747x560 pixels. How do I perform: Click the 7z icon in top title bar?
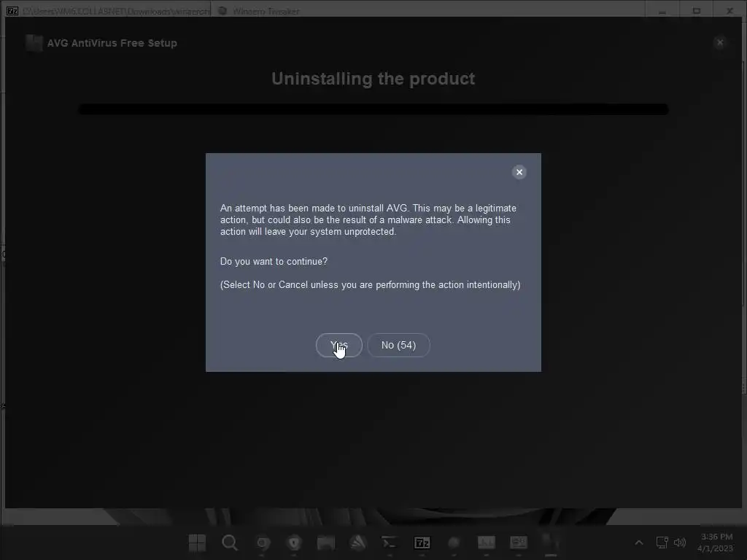tap(12, 10)
